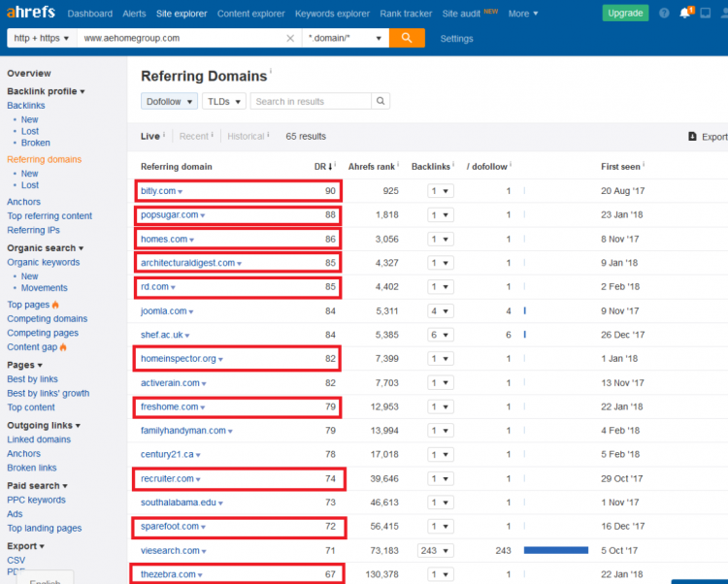Switch to Recent index view
Screen dimensions: 728x584
[x=193, y=137]
